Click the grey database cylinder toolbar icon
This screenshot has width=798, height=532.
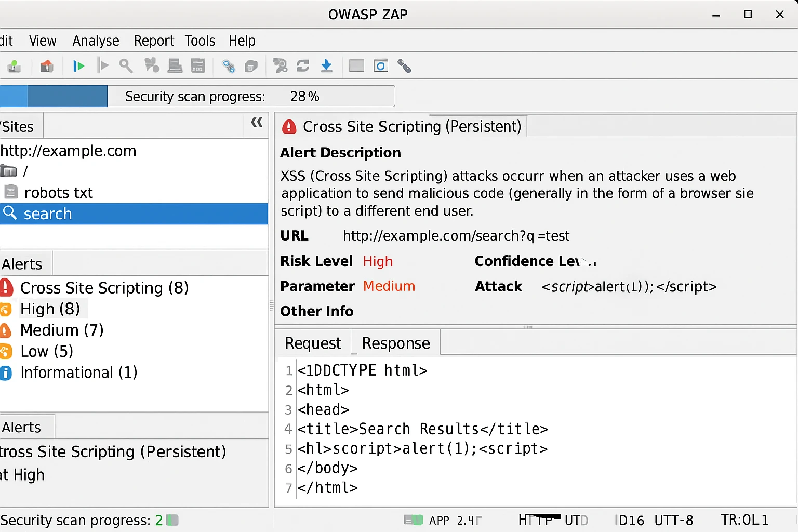(251, 66)
